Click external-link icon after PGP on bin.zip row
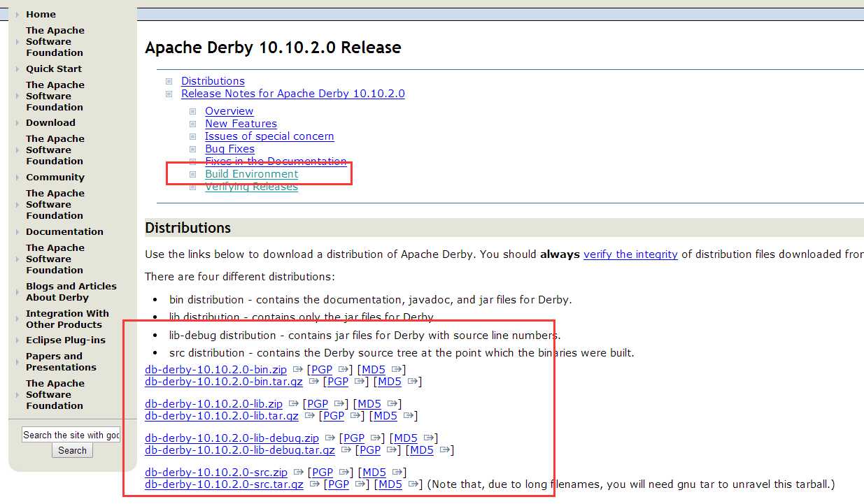This screenshot has width=864, height=504. point(344,369)
